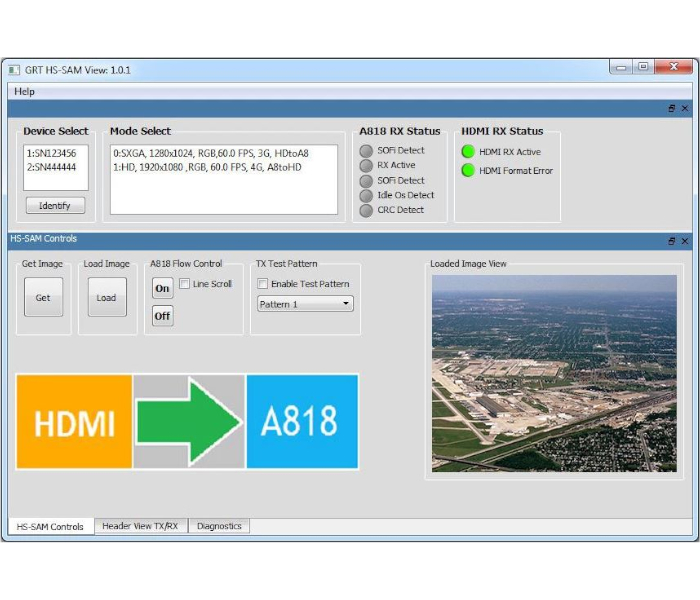Click the RX Active gray indicator
Viewport: 700px width, 600px height.
pyautogui.click(x=366, y=166)
